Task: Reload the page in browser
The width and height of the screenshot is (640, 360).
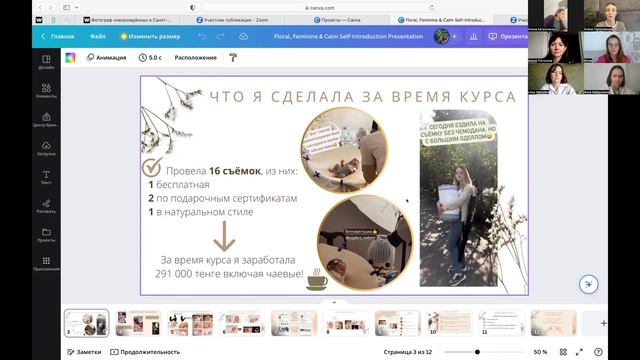Action: [x=431, y=8]
